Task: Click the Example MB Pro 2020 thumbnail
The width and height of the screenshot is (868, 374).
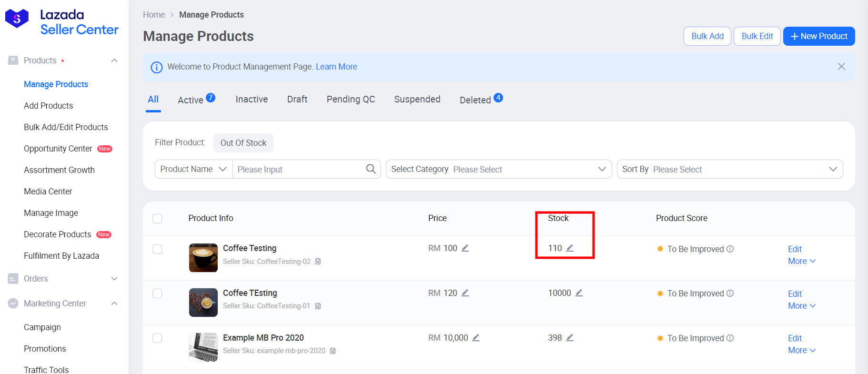Action: tap(203, 347)
